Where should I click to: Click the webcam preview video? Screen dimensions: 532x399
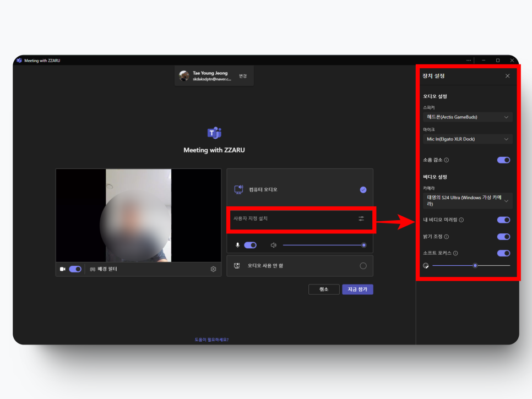(138, 215)
